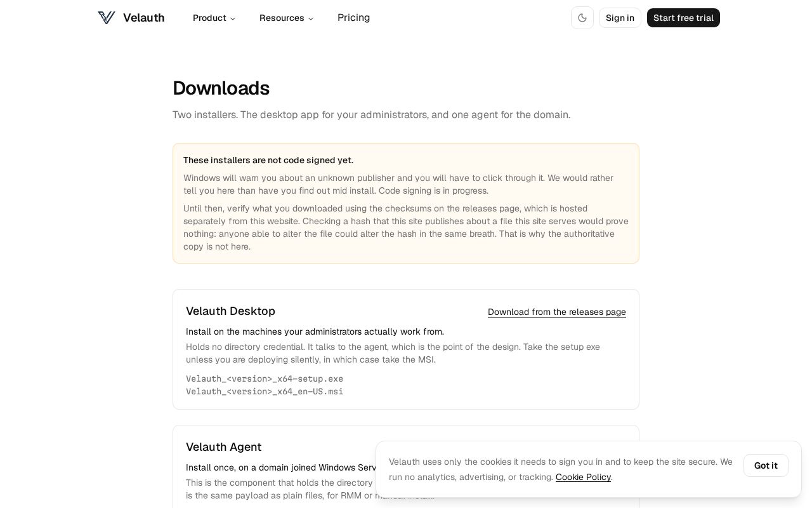Image resolution: width=812 pixels, height=508 pixels.
Task: Click the 'Two installers' subtitle text
Action: tap(371, 115)
